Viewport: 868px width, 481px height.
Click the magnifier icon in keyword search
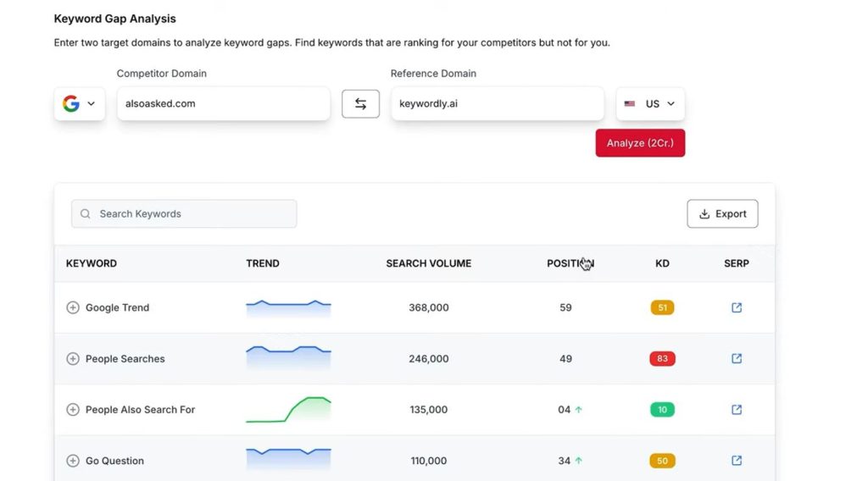(86, 214)
